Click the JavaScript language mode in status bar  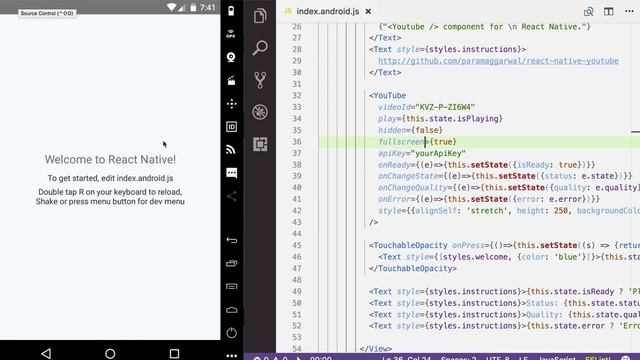click(x=557, y=358)
